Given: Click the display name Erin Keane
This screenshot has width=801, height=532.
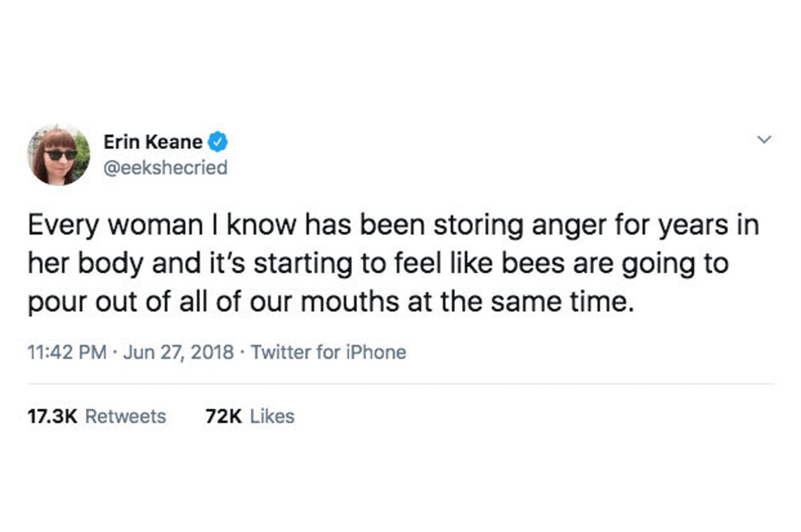Looking at the screenshot, I should point(153,142).
